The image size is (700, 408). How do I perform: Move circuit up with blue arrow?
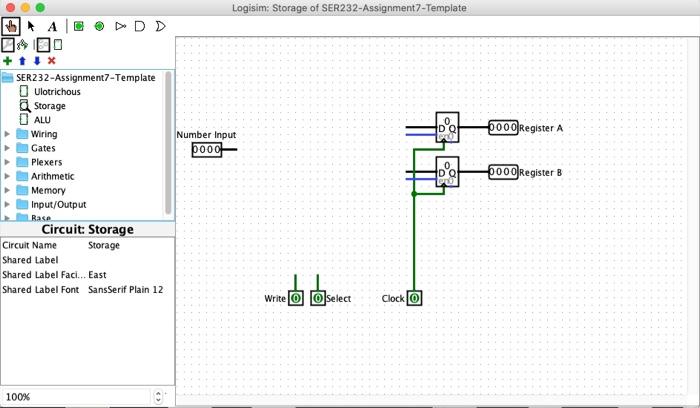tap(22, 61)
